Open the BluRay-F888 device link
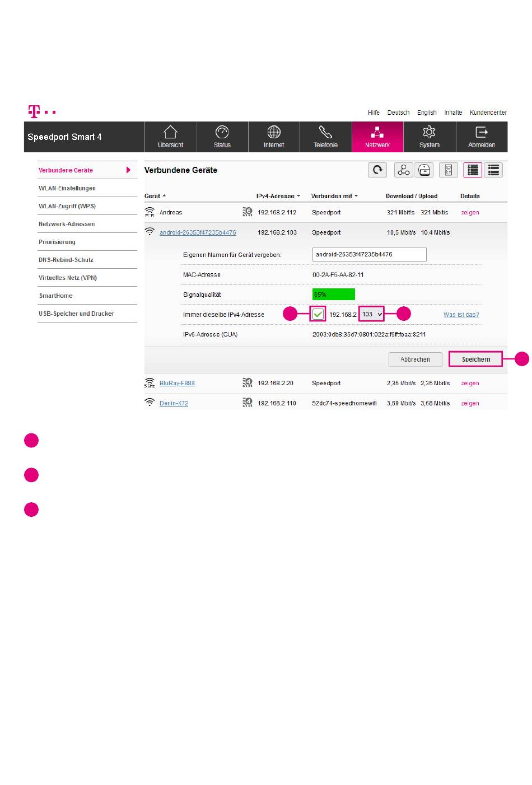This screenshot has height=785, width=532. coord(177,383)
